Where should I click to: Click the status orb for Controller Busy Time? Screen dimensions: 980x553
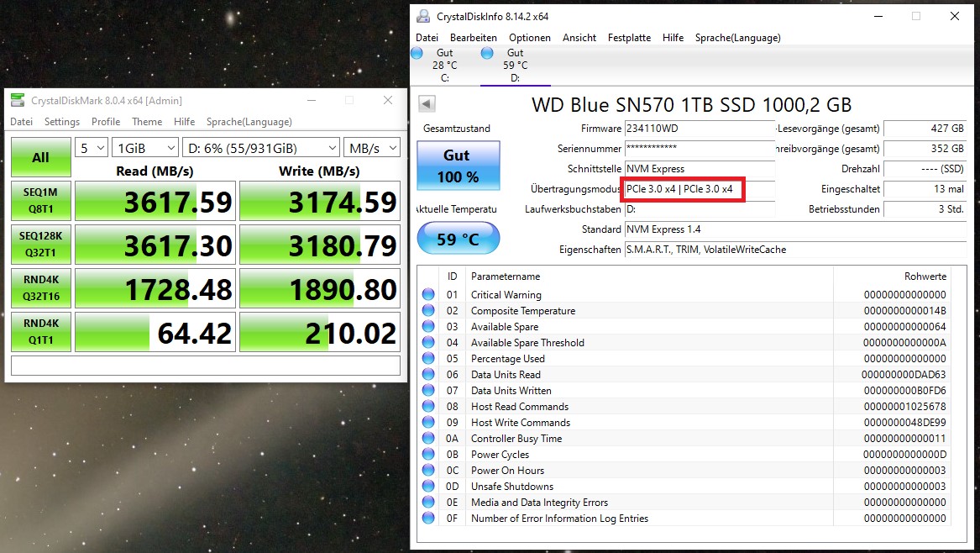pyautogui.click(x=428, y=438)
